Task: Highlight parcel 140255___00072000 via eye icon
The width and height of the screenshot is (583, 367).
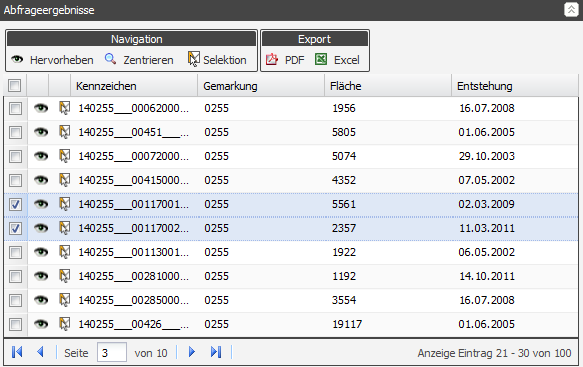Action: [x=41, y=156]
